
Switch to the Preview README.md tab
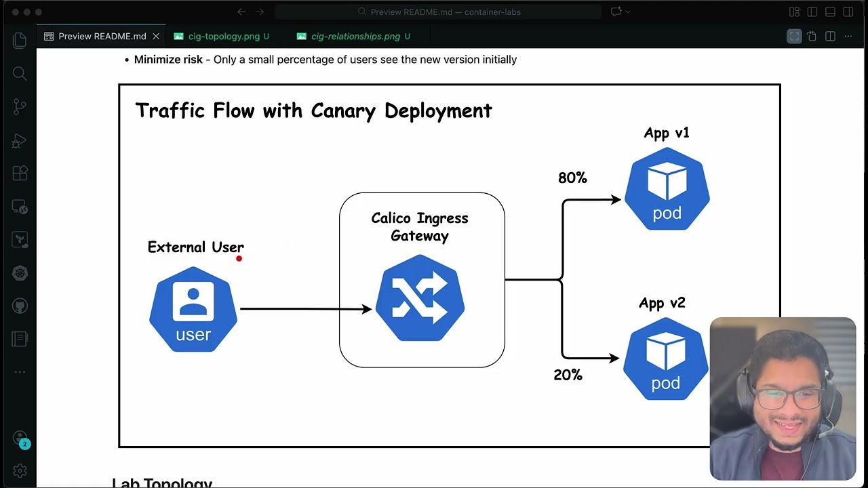(102, 37)
